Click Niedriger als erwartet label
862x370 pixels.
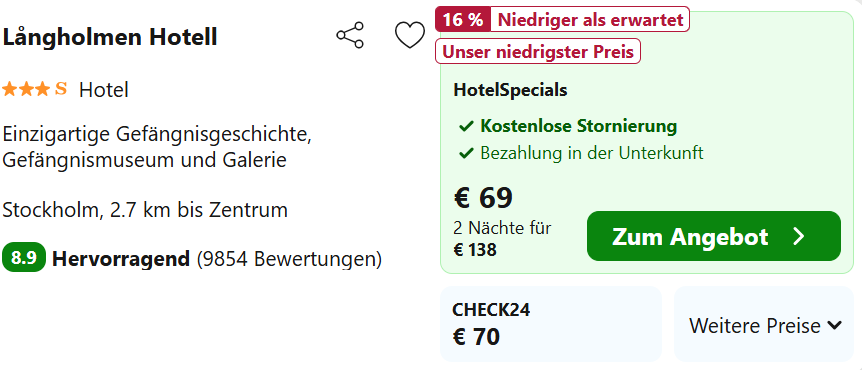(590, 20)
